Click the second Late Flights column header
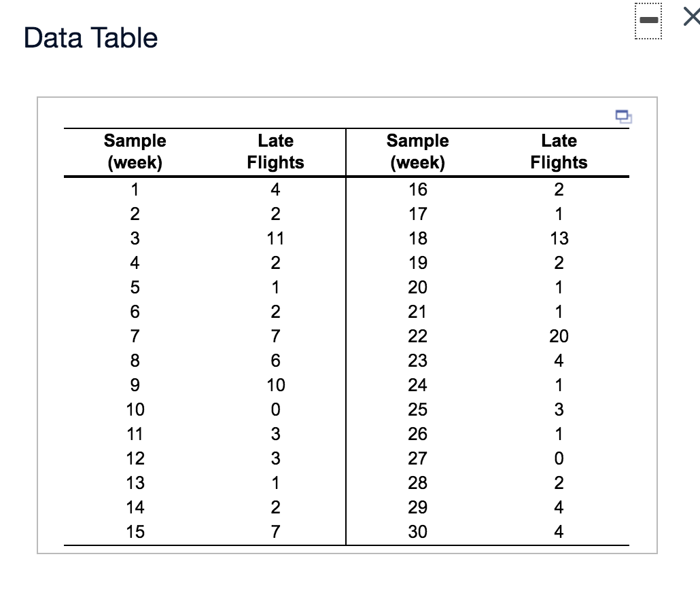This screenshot has width=700, height=599. (x=559, y=151)
